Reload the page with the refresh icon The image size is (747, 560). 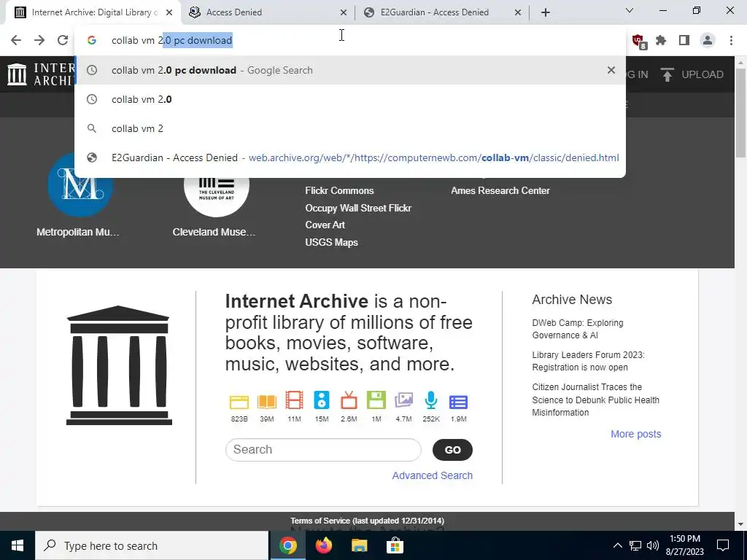pos(63,41)
